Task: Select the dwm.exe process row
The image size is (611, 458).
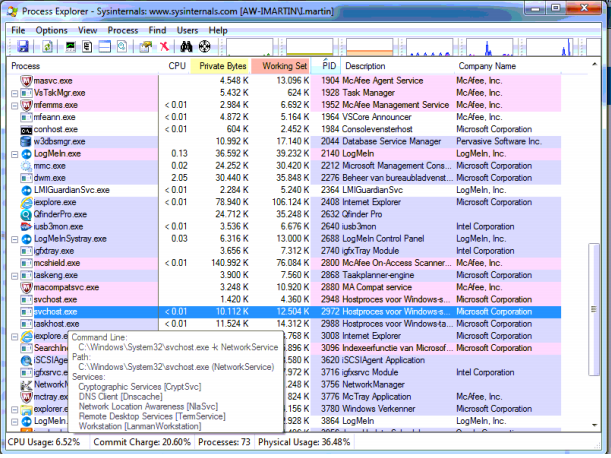Action: [x=48, y=179]
